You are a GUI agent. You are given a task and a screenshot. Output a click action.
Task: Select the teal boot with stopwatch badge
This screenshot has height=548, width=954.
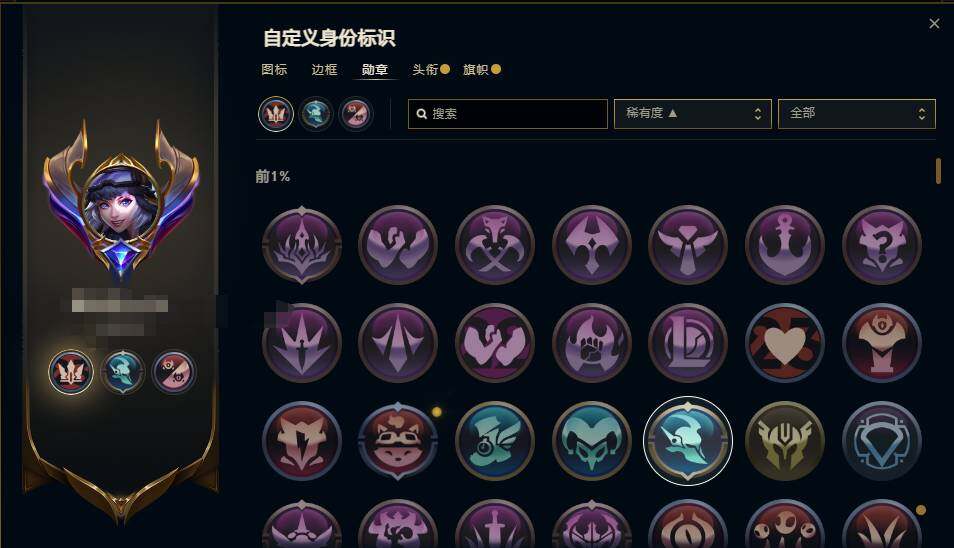495,441
